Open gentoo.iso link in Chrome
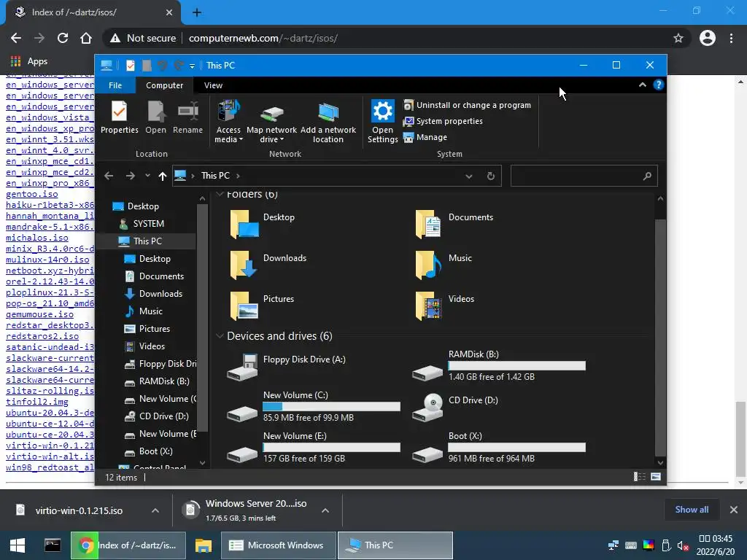Viewport: 747px width, 560px height. point(32,194)
